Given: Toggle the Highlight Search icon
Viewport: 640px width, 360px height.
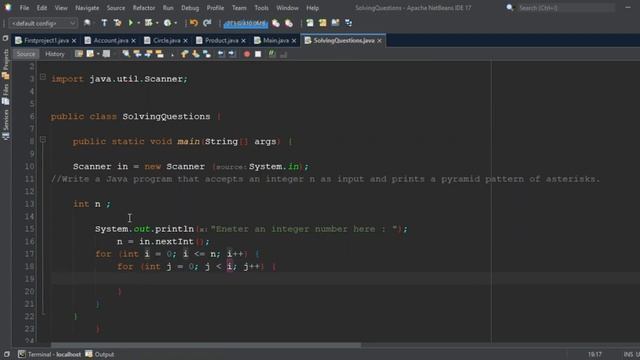Looking at the screenshot, I should pyautogui.click(x=160, y=54).
